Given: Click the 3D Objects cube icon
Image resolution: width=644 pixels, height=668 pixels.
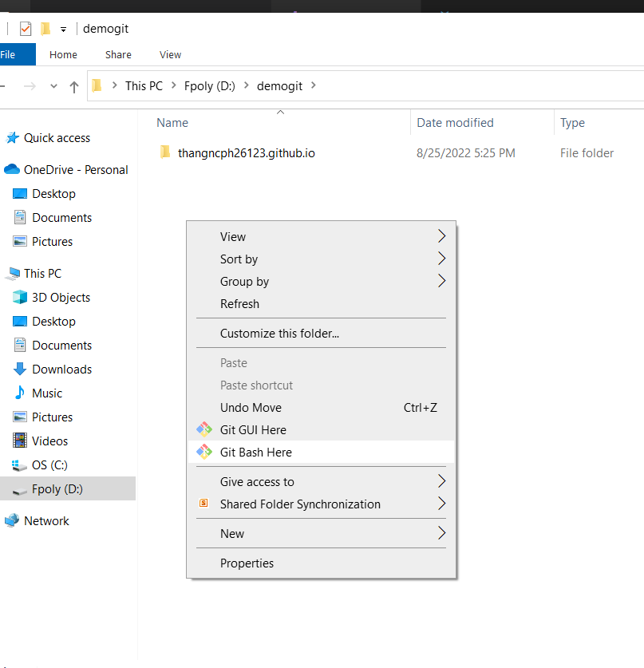Looking at the screenshot, I should pos(20,297).
